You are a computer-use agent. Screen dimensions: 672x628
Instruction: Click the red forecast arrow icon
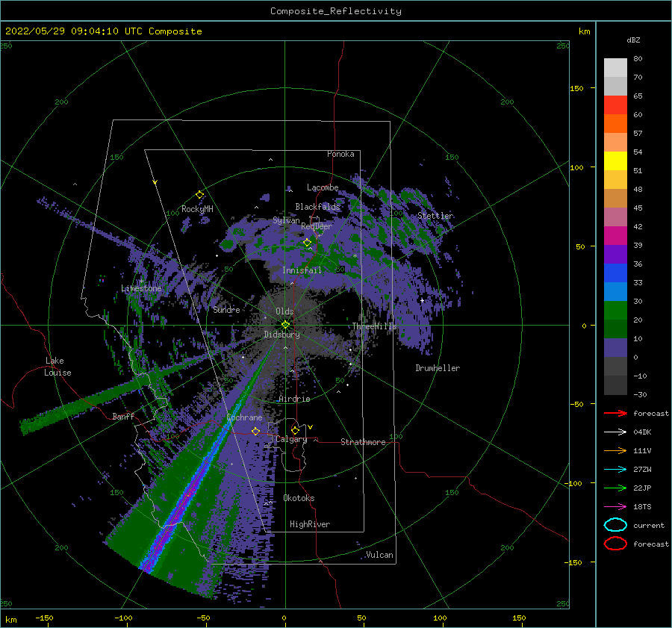pos(615,413)
